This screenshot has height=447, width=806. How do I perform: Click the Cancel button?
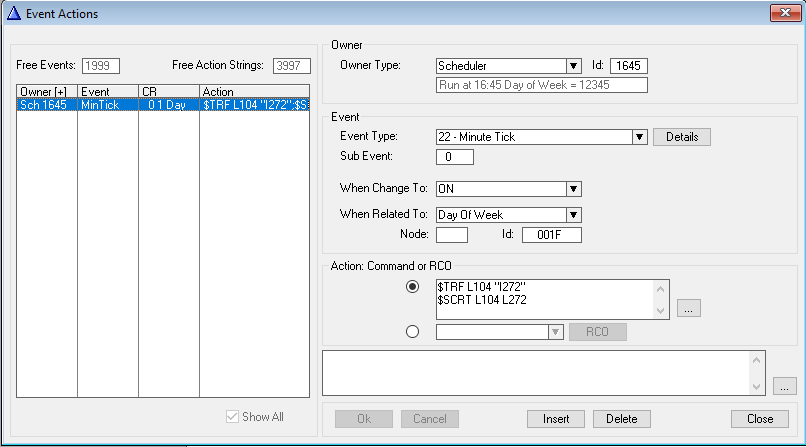point(430,419)
